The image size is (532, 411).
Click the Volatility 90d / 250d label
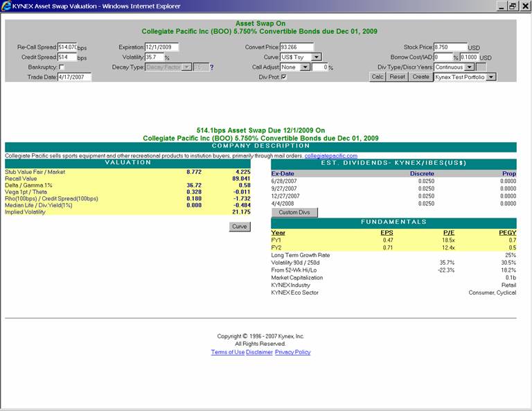[x=295, y=263]
